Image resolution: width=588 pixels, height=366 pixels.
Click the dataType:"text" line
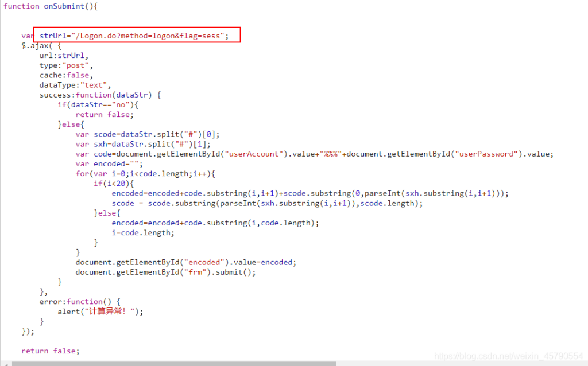coord(75,85)
